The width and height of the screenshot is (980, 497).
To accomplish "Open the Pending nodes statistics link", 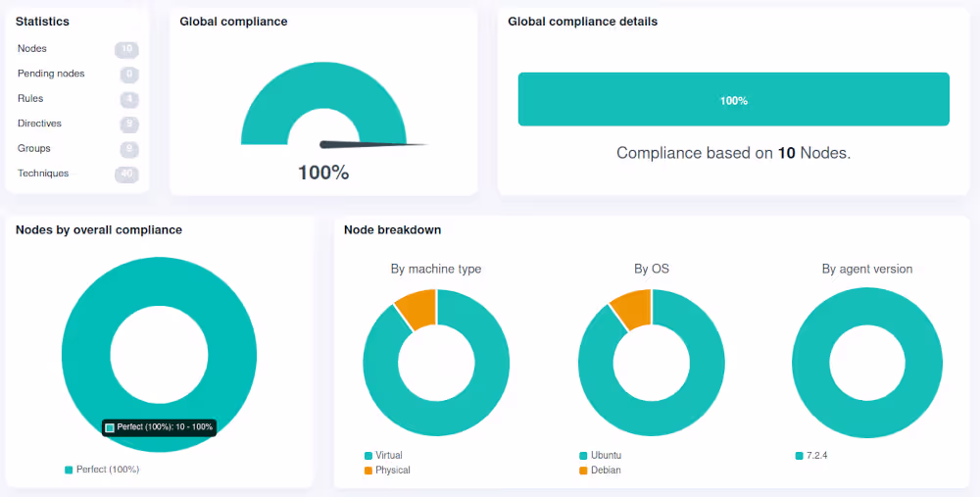I will (51, 74).
